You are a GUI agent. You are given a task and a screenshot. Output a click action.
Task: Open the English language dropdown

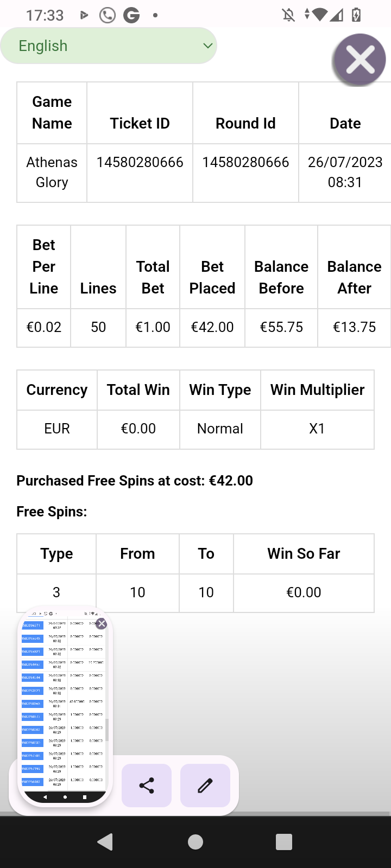click(x=109, y=46)
